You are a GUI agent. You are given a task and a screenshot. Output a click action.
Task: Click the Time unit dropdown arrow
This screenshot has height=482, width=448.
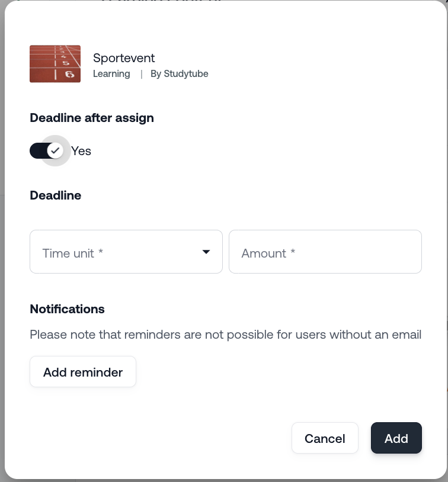pos(206,252)
